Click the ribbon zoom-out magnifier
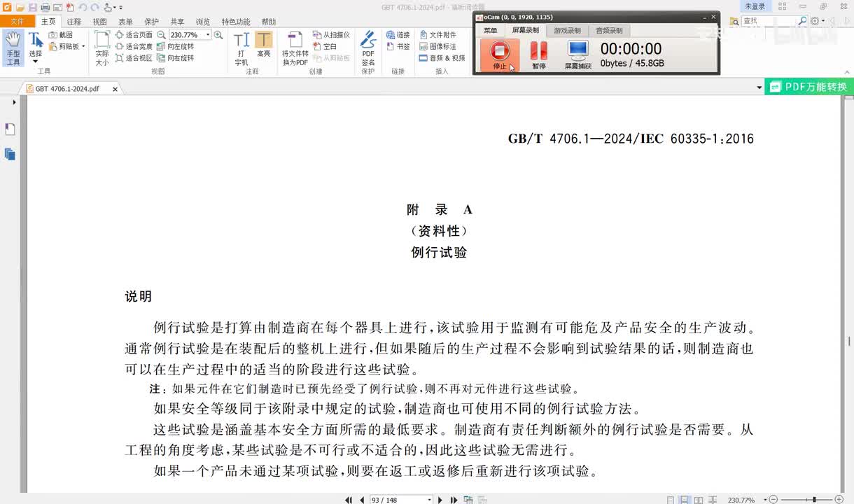 (162, 35)
